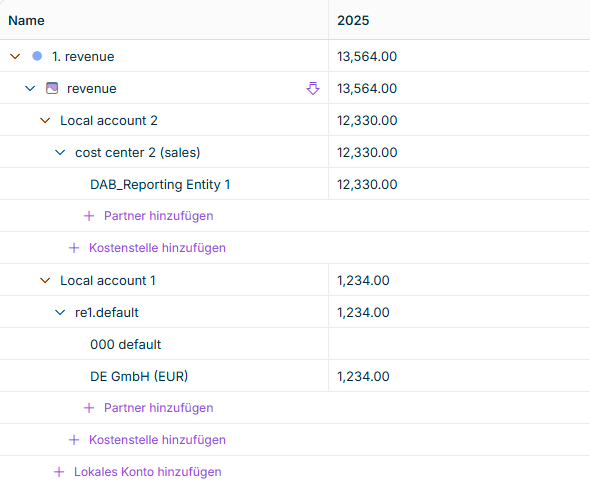Click the purple download arrow icon on revenue row
This screenshot has height=486, width=590.
(x=313, y=88)
